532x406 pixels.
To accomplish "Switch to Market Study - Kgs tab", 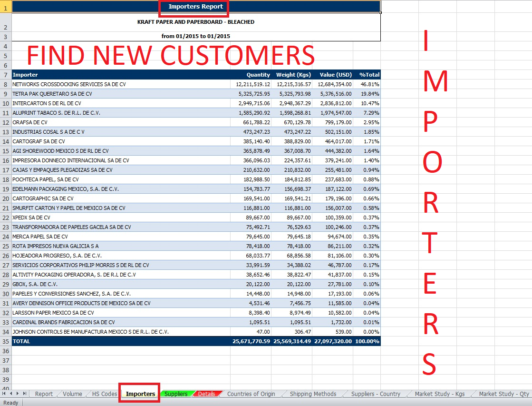I will click(x=439, y=394).
